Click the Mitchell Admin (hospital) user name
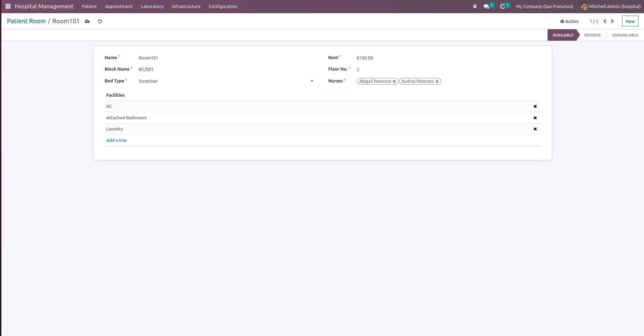Image resolution: width=644 pixels, height=336 pixels. 615,6
